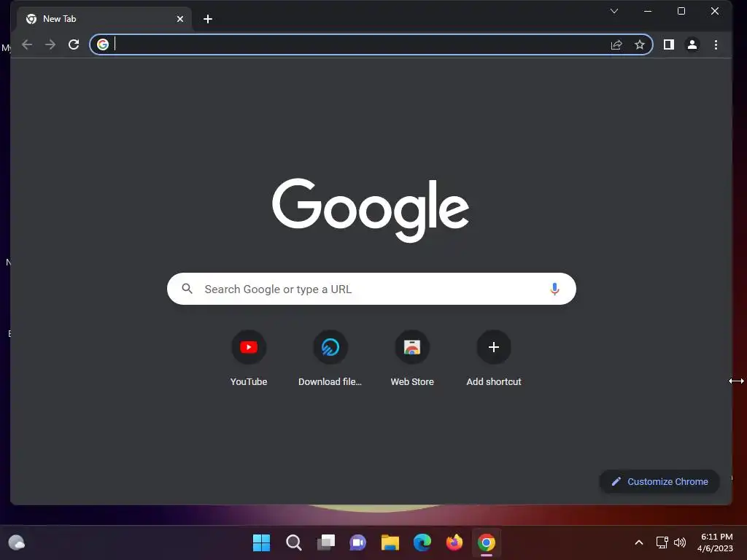Click the magnifier icon in search box

(x=187, y=289)
